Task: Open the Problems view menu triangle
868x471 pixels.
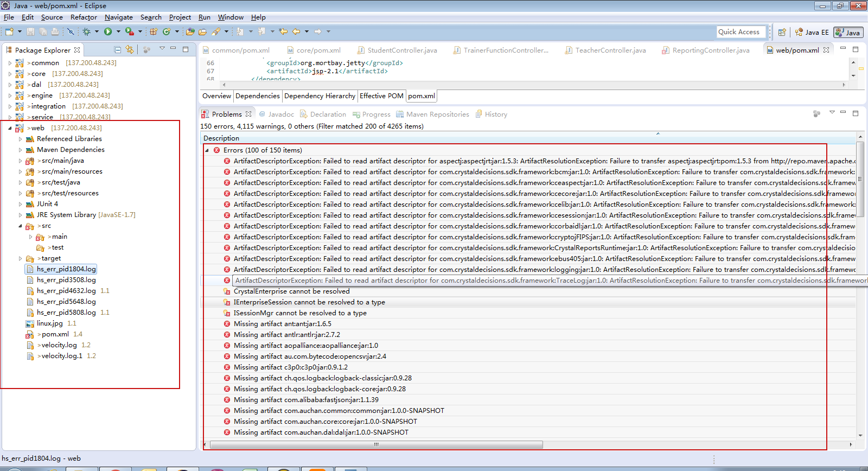Action: [832, 113]
